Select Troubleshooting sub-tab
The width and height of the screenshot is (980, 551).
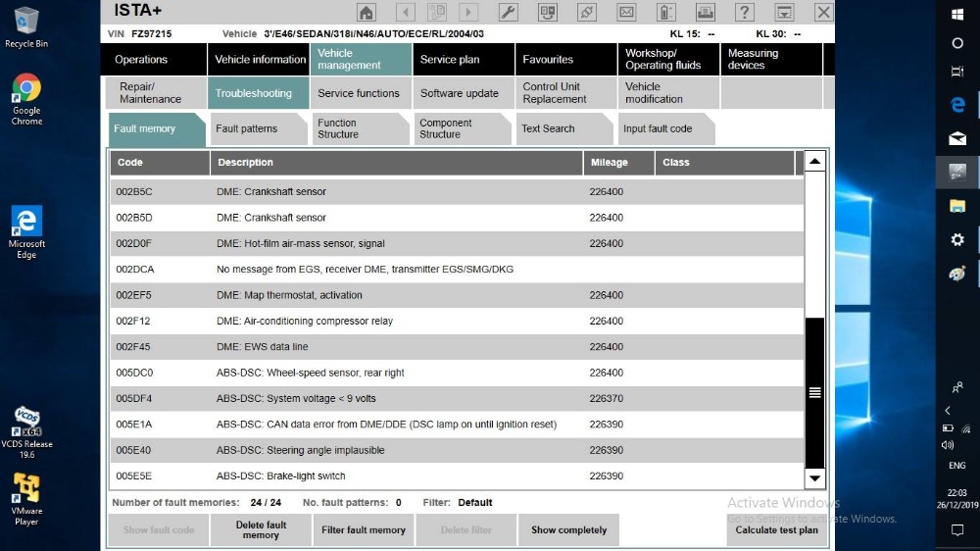tap(258, 93)
